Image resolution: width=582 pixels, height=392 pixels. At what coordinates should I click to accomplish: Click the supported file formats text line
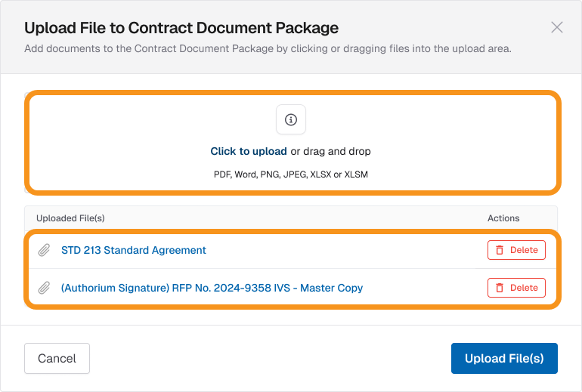coord(291,174)
